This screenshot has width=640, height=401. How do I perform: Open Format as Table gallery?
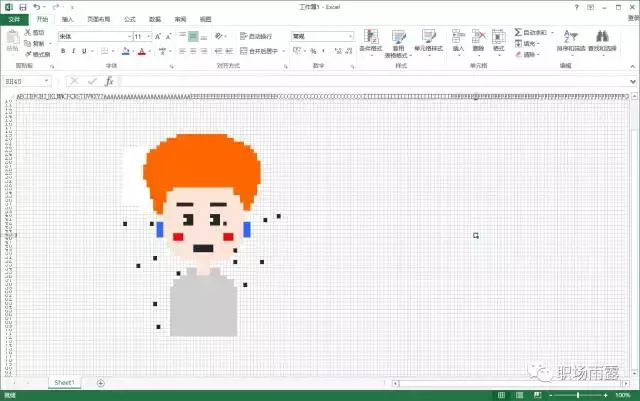click(x=398, y=43)
